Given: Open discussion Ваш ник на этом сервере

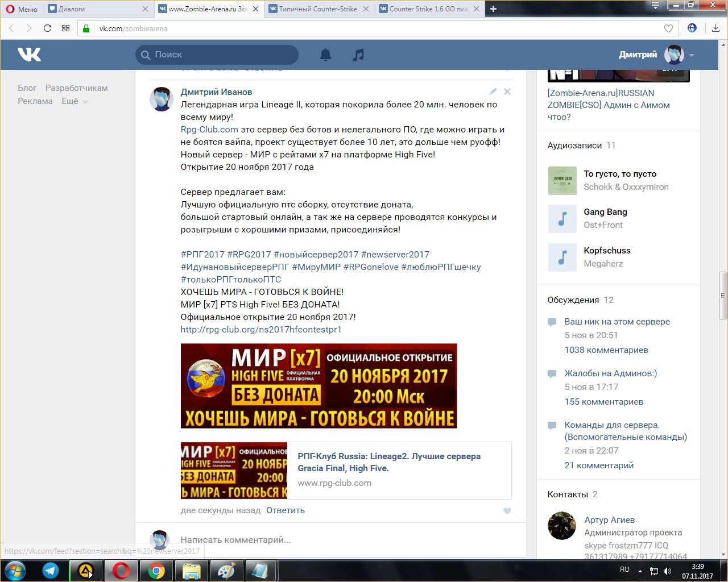Looking at the screenshot, I should coord(617,322).
